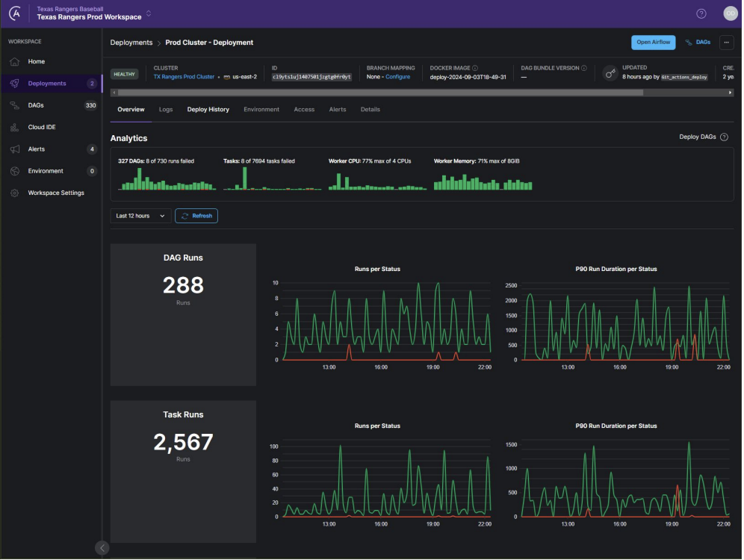Open the Last 12 hours dropdown
This screenshot has height=560, width=744.
(140, 216)
